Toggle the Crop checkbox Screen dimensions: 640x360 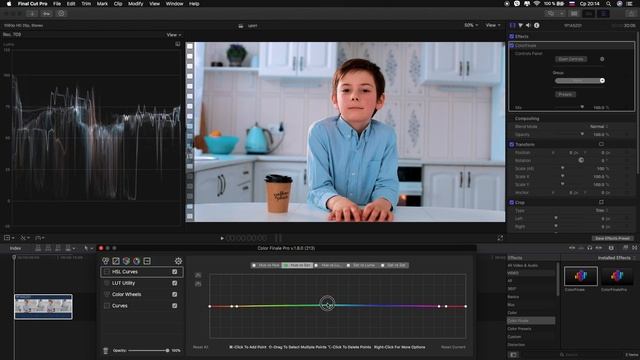tap(511, 202)
